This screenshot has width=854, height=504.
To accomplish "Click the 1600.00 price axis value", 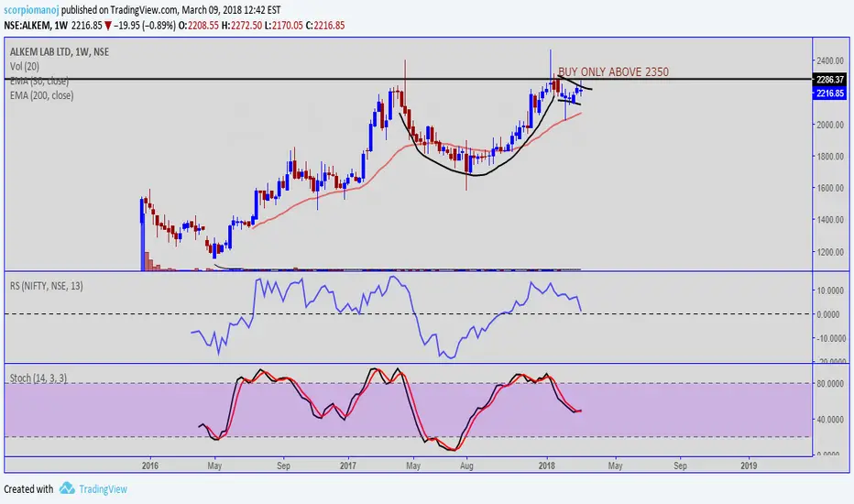I will [x=829, y=188].
